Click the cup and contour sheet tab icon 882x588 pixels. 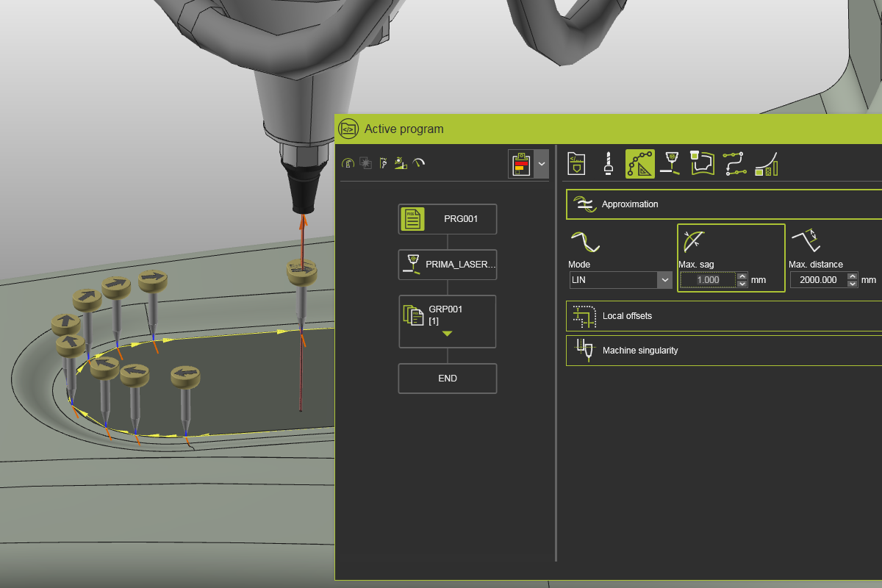click(703, 163)
